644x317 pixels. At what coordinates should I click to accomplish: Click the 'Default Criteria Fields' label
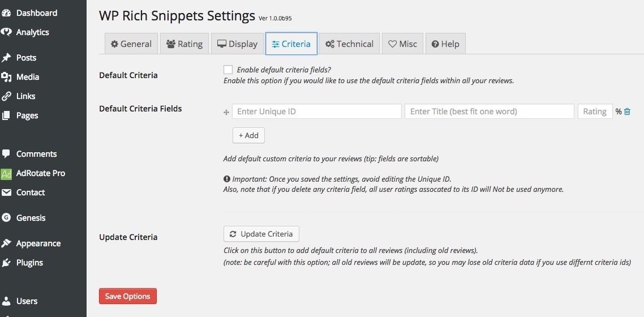(140, 109)
